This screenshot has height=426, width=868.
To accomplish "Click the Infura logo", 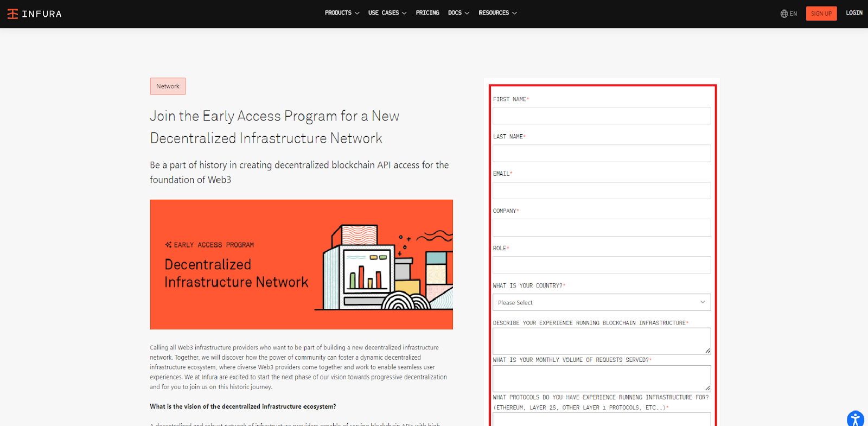I will 35,14.
